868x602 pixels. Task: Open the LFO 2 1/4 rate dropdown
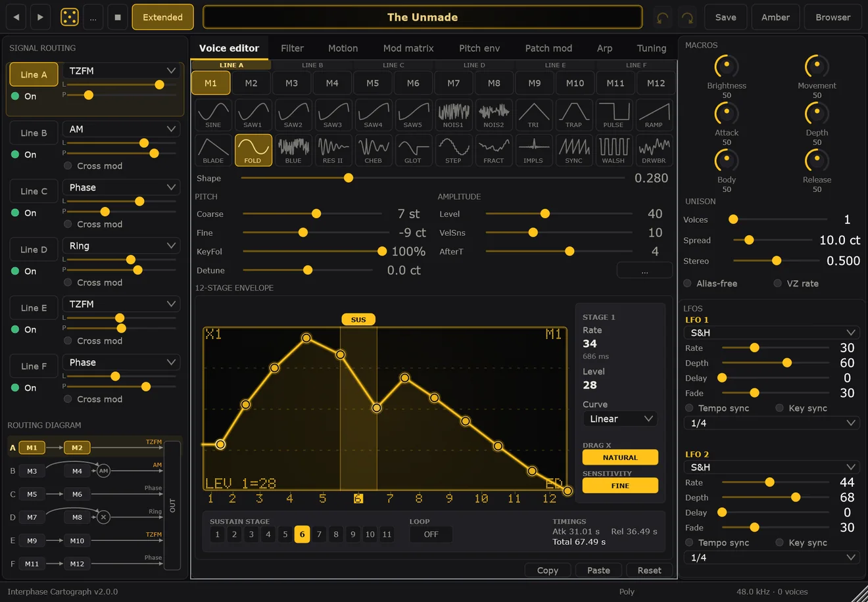coord(772,557)
